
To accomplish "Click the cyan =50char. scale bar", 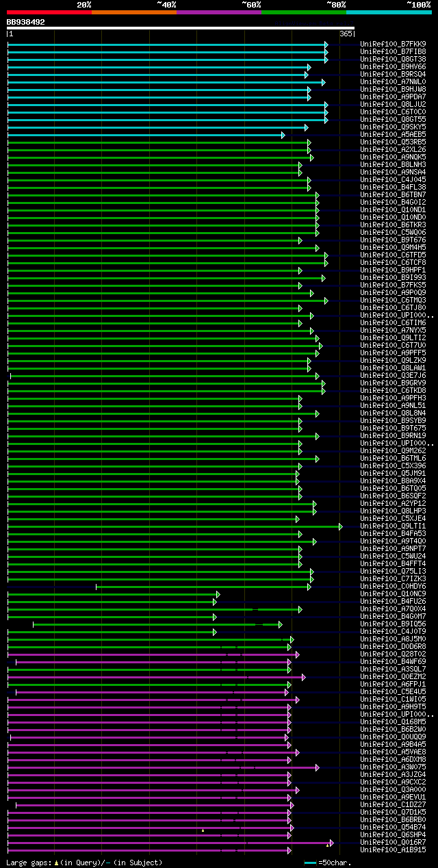I will (x=311, y=863).
